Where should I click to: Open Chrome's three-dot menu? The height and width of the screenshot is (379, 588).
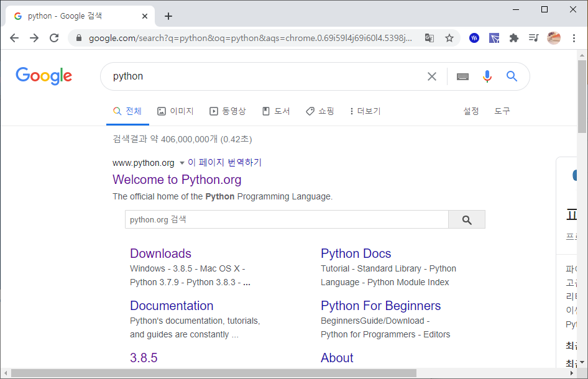point(574,38)
